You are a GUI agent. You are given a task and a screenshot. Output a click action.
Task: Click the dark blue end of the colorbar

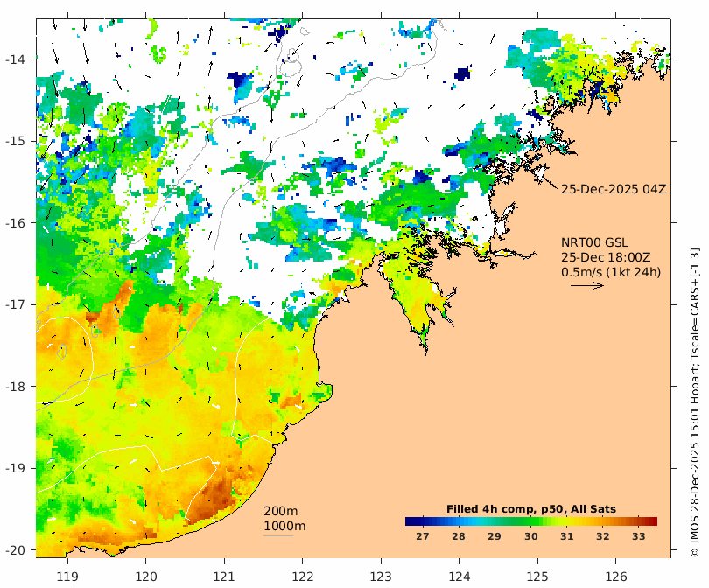[x=410, y=521]
